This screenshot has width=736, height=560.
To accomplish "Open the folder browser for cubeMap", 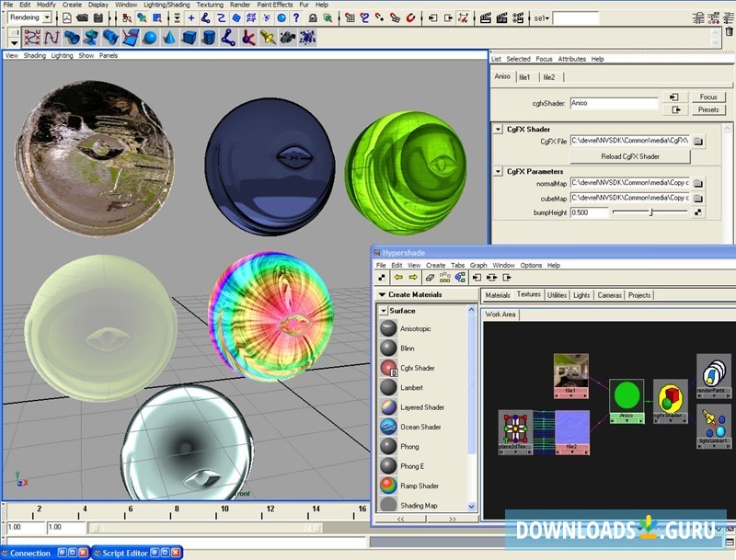I will tap(698, 198).
